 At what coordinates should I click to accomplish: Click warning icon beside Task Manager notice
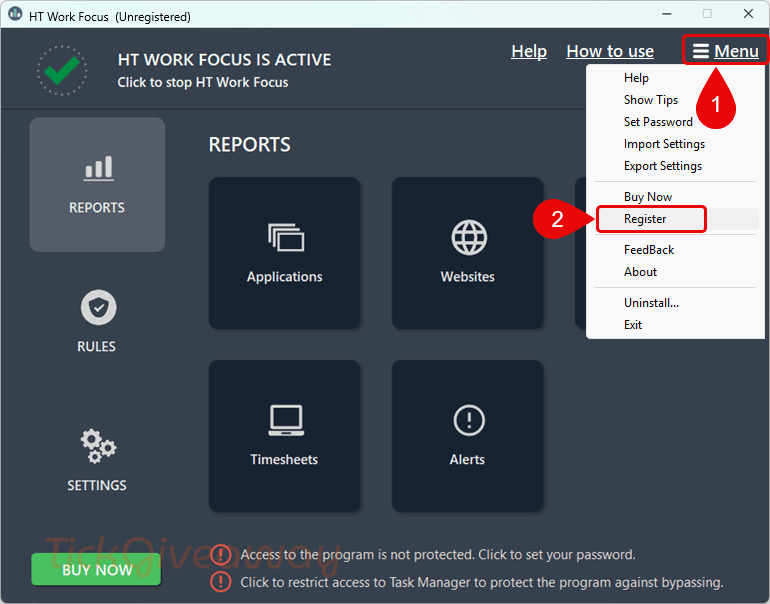click(x=221, y=582)
